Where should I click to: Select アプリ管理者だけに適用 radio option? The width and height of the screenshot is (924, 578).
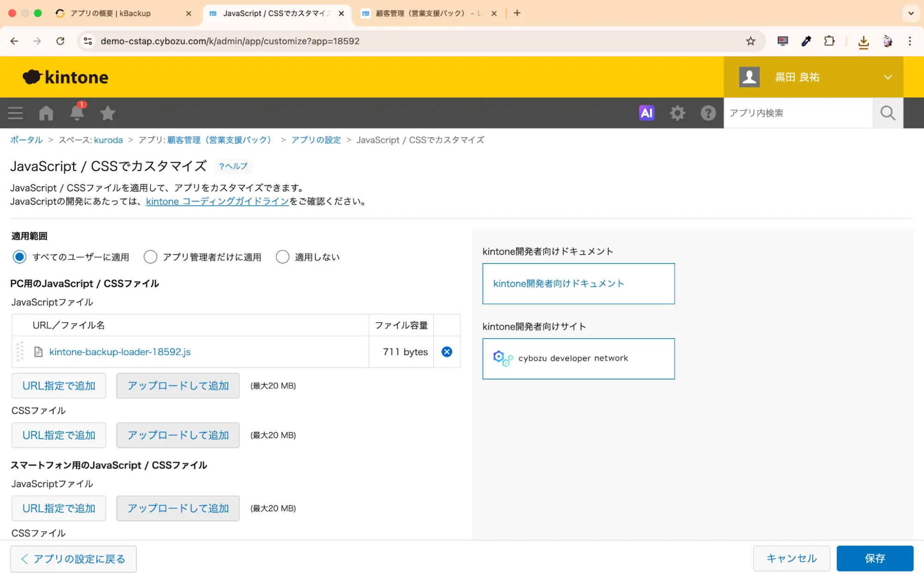[150, 257]
